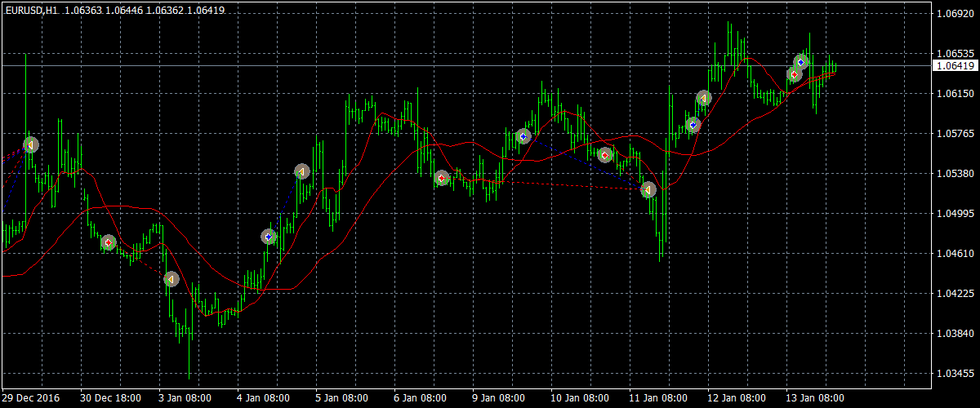Screen dimensions: 980x408
Task: Click the 4 Jan 08:00 time axis label
Action: [x=264, y=398]
